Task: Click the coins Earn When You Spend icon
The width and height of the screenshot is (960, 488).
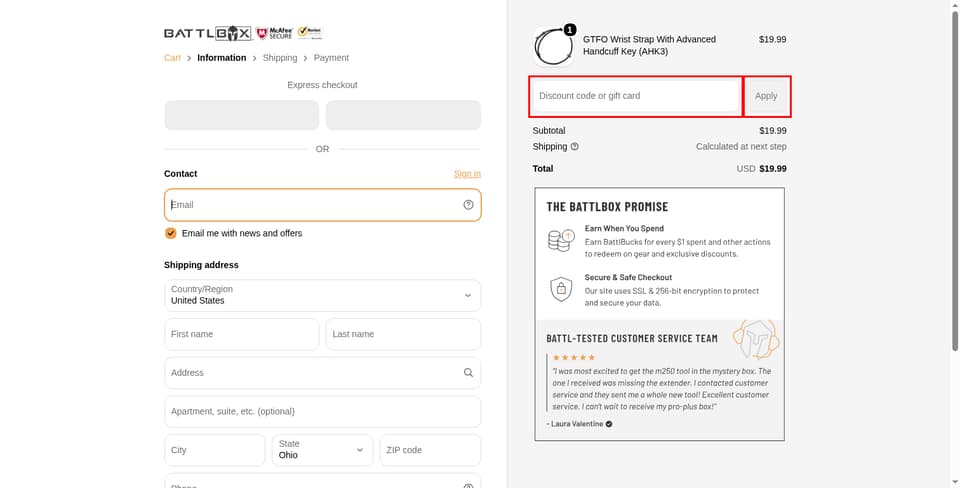Action: click(561, 240)
